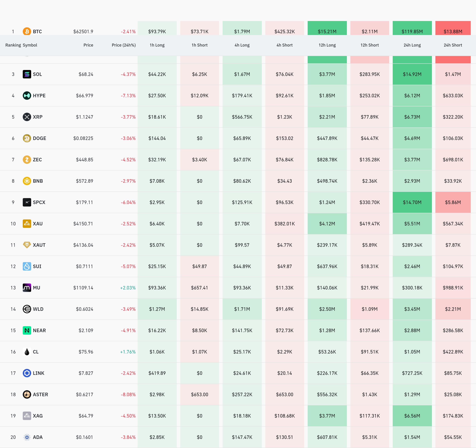The height and width of the screenshot is (448, 476).
Task: Sort by the Symbol column header
Action: [30, 45]
